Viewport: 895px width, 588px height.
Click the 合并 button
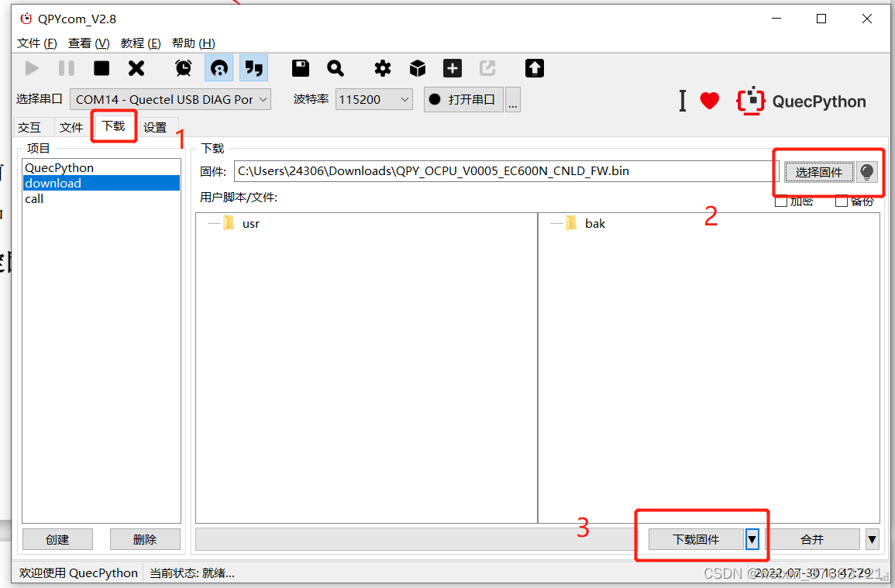812,539
